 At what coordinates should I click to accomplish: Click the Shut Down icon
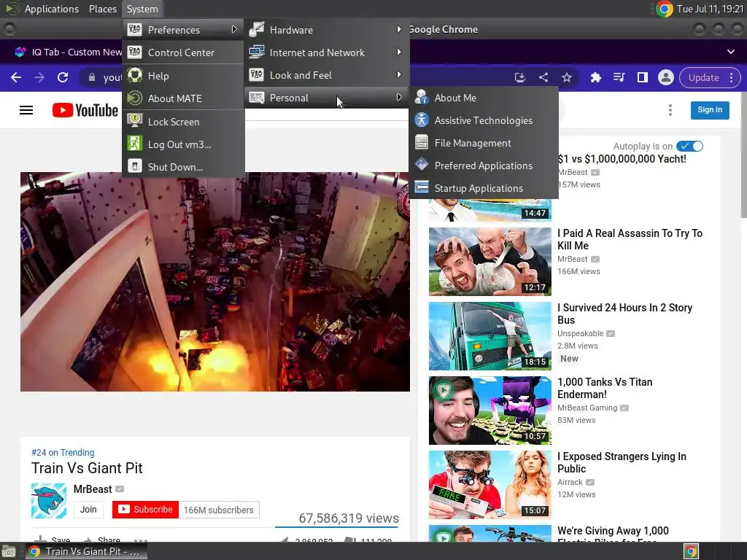tap(135, 166)
